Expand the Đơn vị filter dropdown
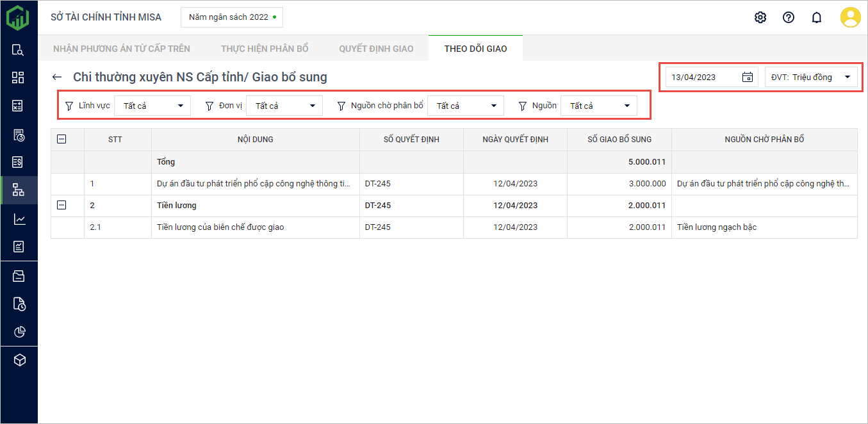Viewport: 868px width, 424px height. (284, 106)
